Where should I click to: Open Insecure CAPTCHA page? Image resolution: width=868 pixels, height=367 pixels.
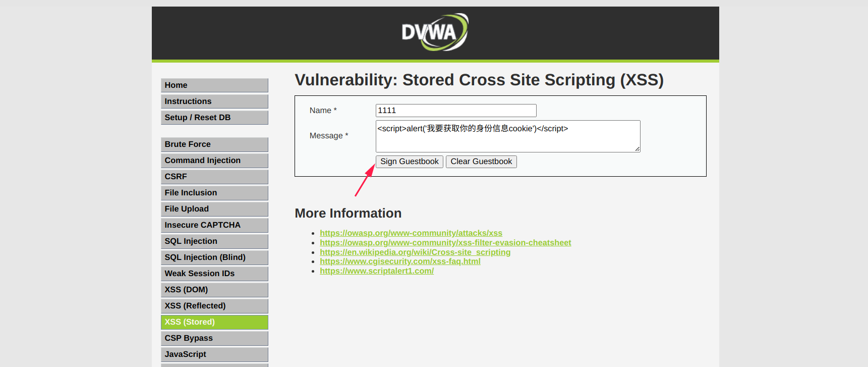214,225
